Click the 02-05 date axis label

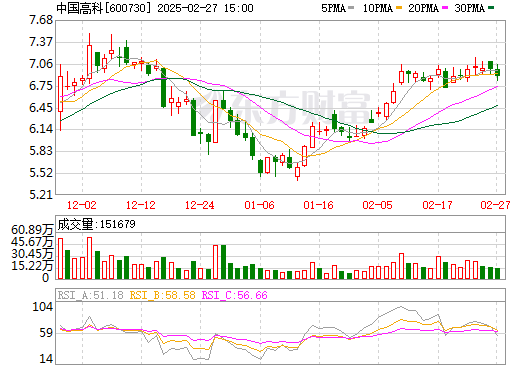[x=378, y=205]
